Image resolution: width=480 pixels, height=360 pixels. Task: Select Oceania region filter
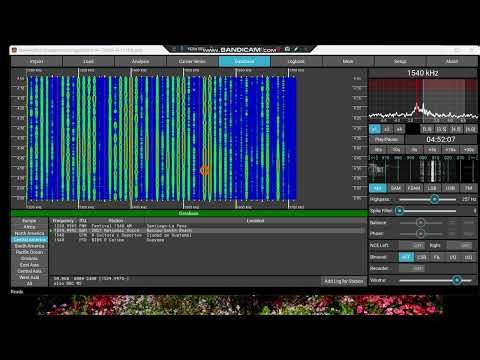29,259
